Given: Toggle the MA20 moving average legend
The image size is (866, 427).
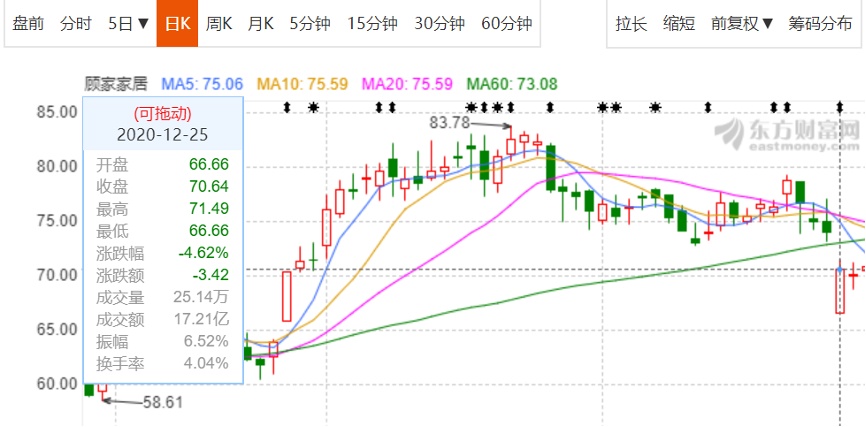Looking at the screenshot, I should pyautogui.click(x=407, y=84).
